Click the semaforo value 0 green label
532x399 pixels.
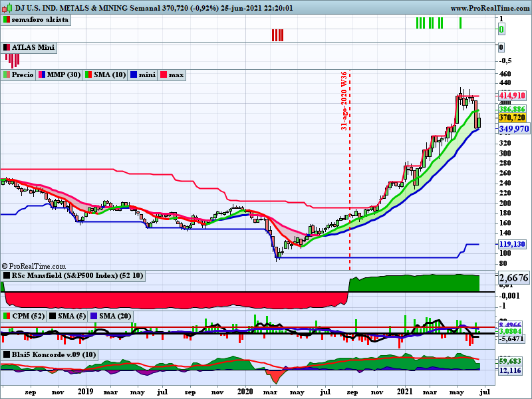pyautogui.click(x=501, y=29)
